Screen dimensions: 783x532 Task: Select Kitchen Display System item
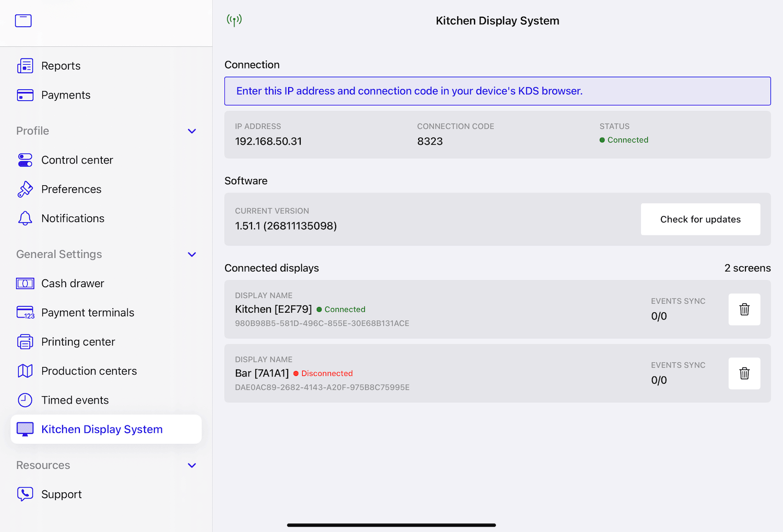pyautogui.click(x=106, y=429)
